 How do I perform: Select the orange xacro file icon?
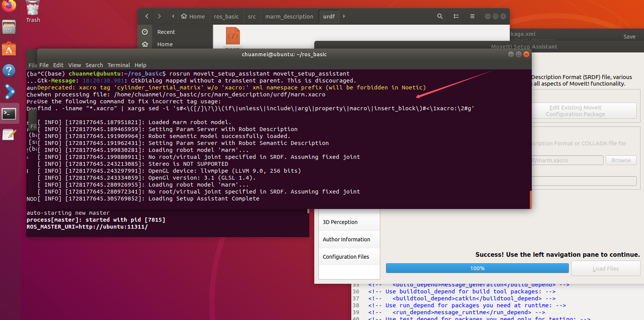233,36
